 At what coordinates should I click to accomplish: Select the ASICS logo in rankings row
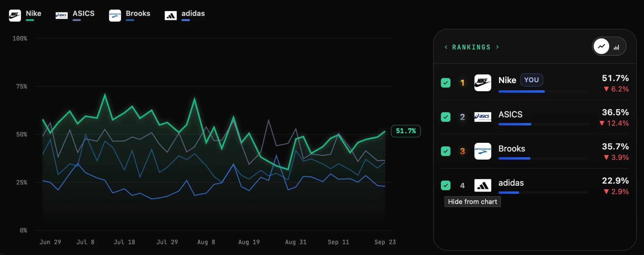click(x=483, y=117)
